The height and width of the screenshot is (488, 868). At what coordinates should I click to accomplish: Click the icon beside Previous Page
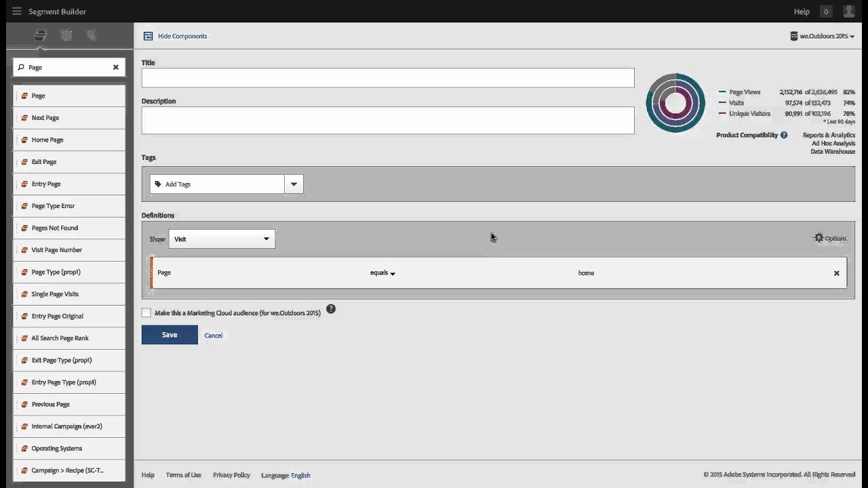24,404
